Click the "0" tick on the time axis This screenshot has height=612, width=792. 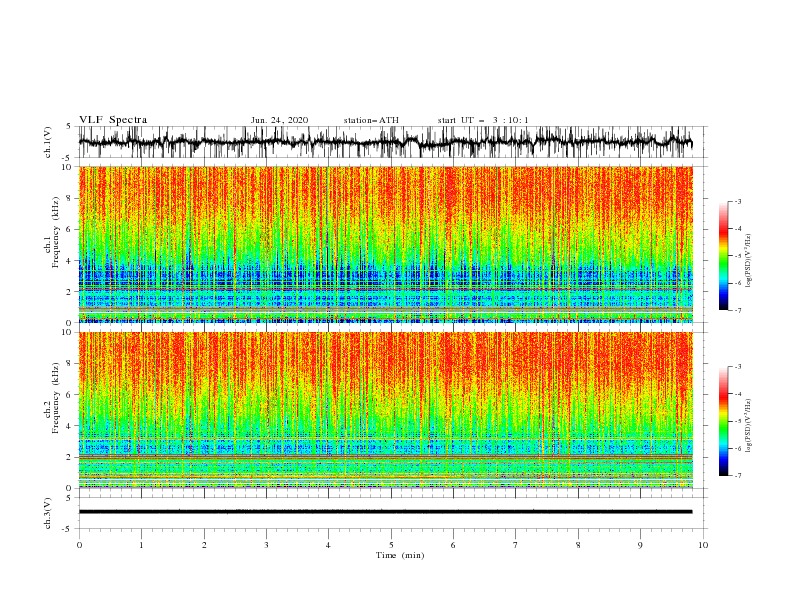pyautogui.click(x=79, y=545)
